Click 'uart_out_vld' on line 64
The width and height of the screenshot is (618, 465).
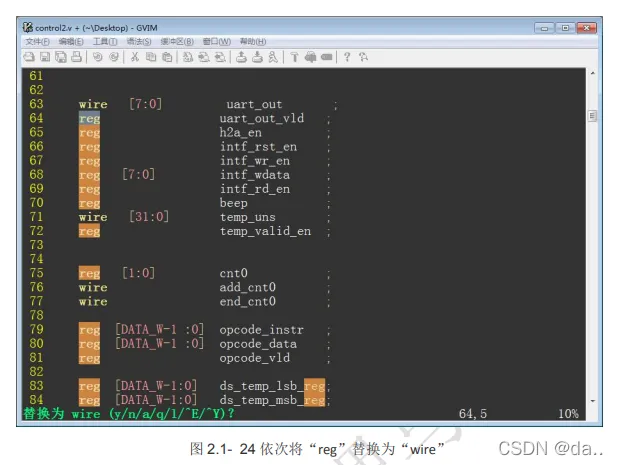pos(262,118)
